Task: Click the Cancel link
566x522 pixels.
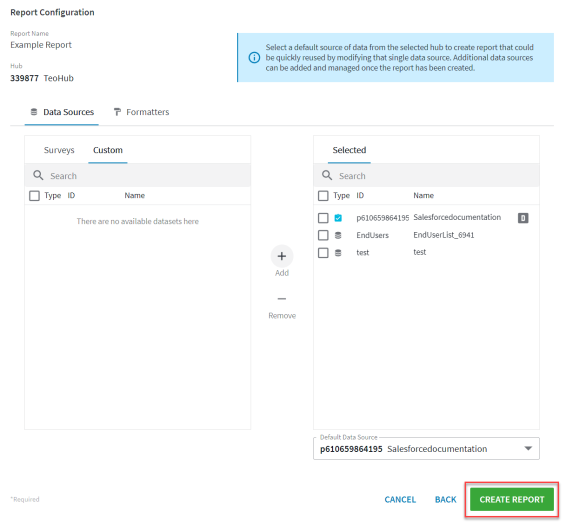Action: (x=400, y=500)
